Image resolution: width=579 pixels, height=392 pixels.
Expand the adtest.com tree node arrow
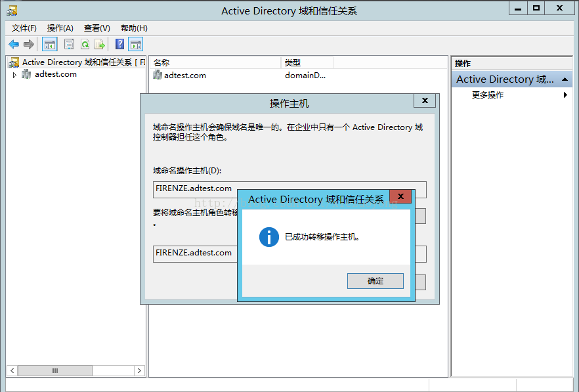coord(14,75)
